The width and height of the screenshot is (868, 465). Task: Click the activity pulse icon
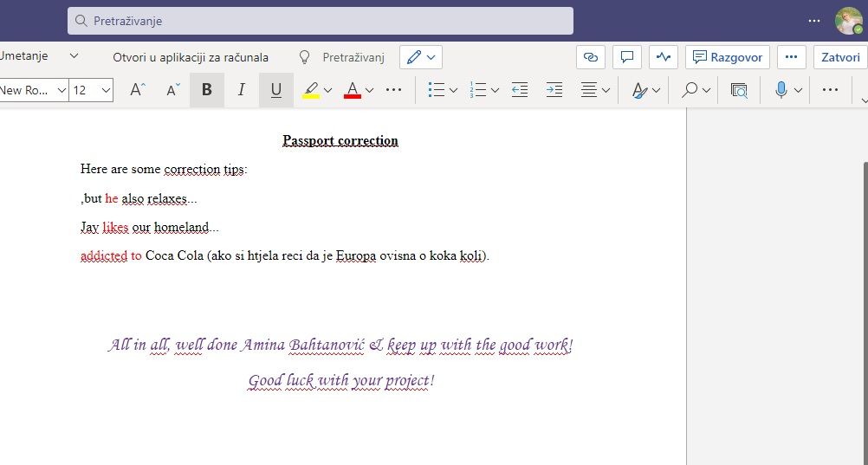click(664, 57)
